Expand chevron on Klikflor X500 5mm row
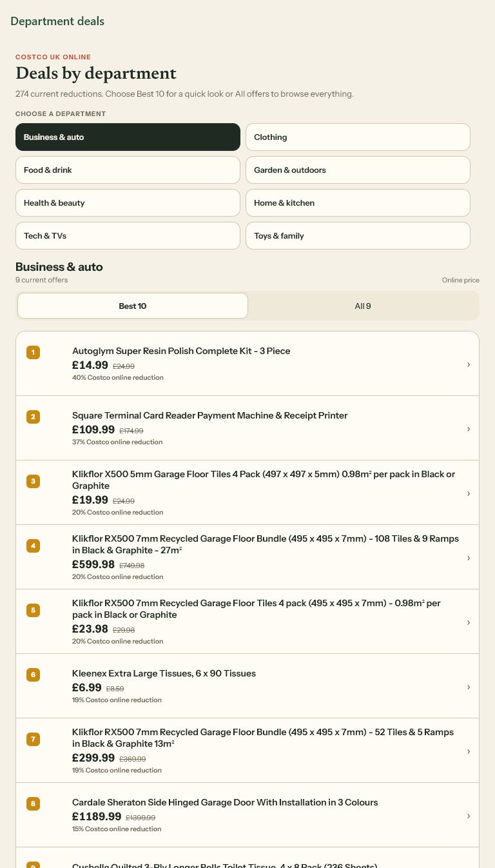 pos(469,493)
